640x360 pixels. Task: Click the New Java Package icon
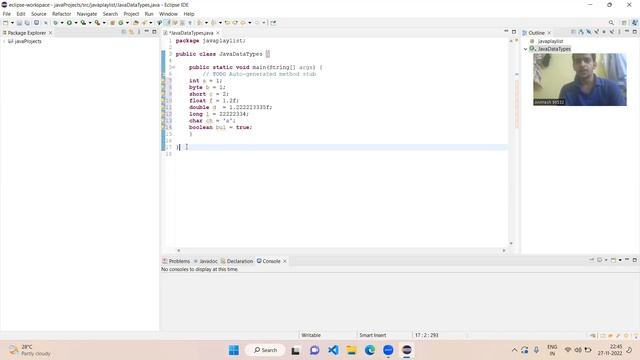[x=113, y=23]
